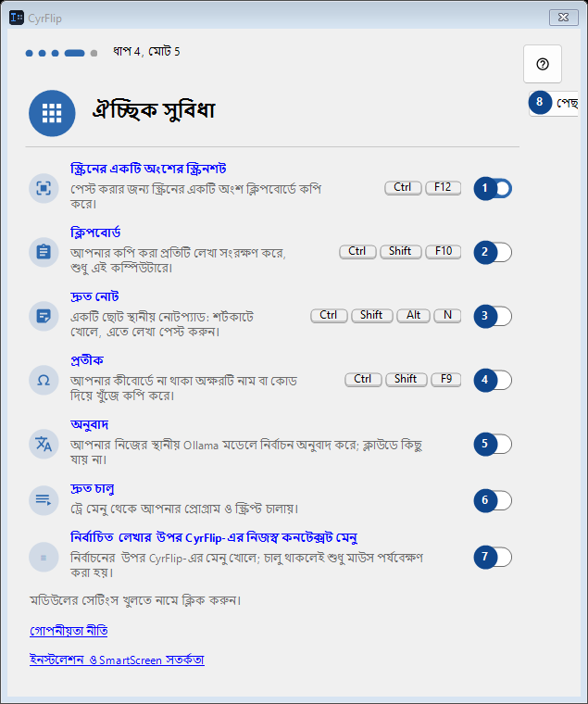Click the CyrFlip title in the title bar
The image size is (588, 704).
point(44,19)
